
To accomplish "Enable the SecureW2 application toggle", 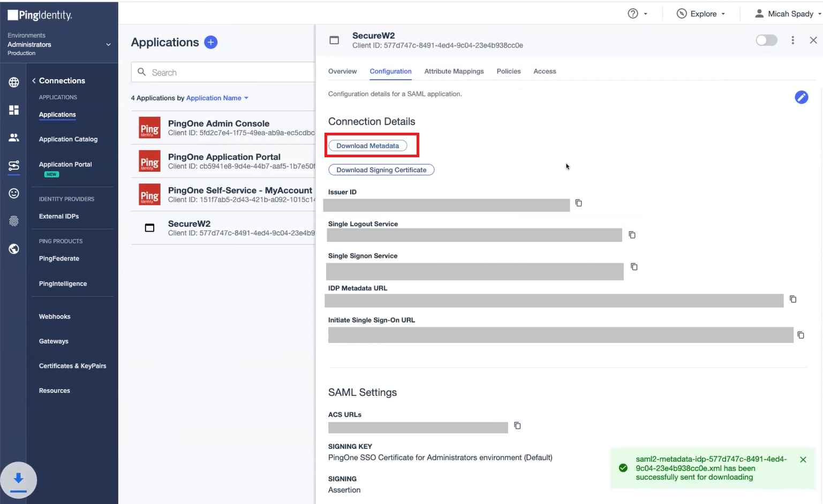I will point(766,40).
